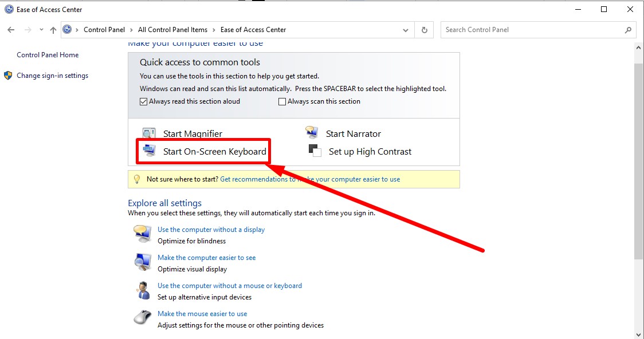Click the mouse icon beside 'Make the mouse easier'
The width and height of the screenshot is (644, 339).
[142, 317]
